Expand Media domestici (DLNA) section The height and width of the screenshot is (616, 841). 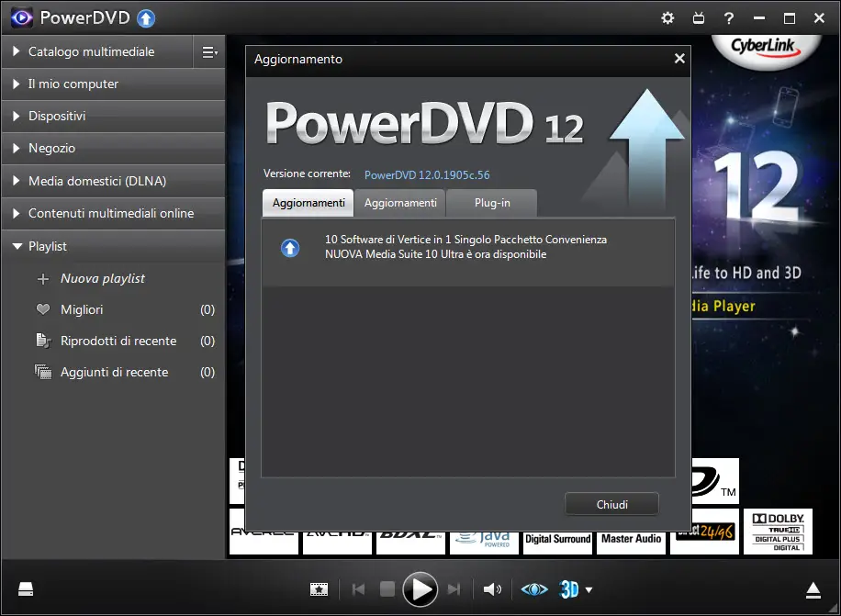pyautogui.click(x=113, y=181)
